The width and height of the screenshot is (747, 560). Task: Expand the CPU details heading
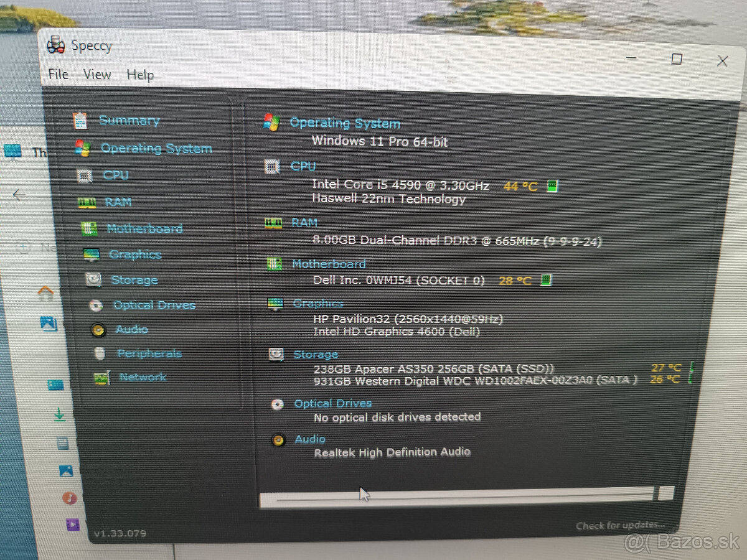click(x=303, y=166)
